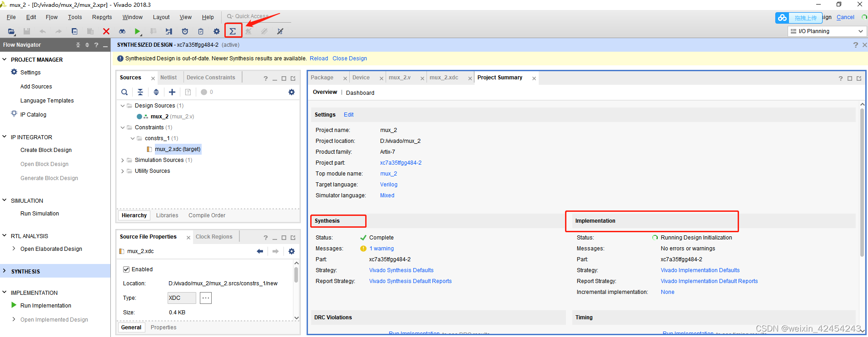Switch to Libraries view in Sources

(x=167, y=215)
